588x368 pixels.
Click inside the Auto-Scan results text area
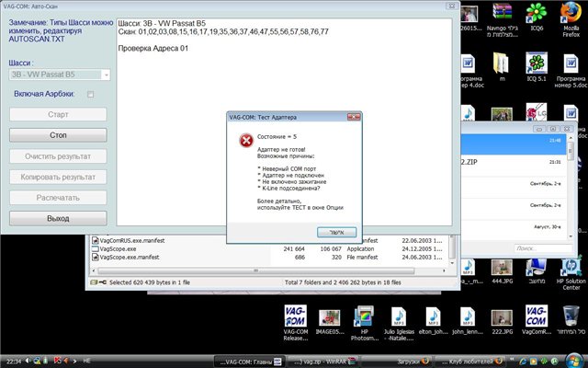(x=284, y=122)
